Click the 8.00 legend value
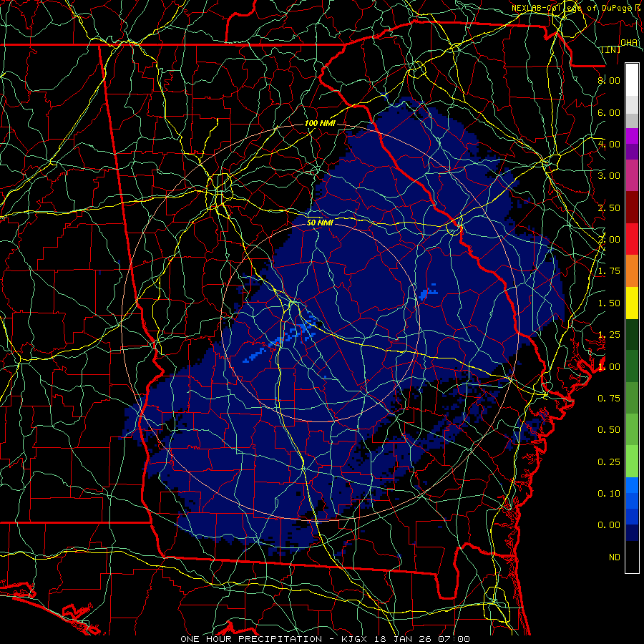Screen dimensions: 644x644 (609, 80)
